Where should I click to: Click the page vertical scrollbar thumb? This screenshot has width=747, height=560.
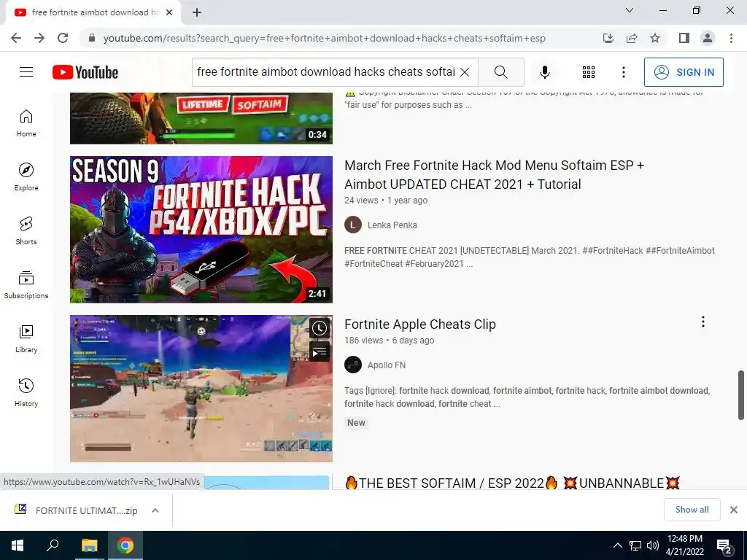tap(741, 395)
